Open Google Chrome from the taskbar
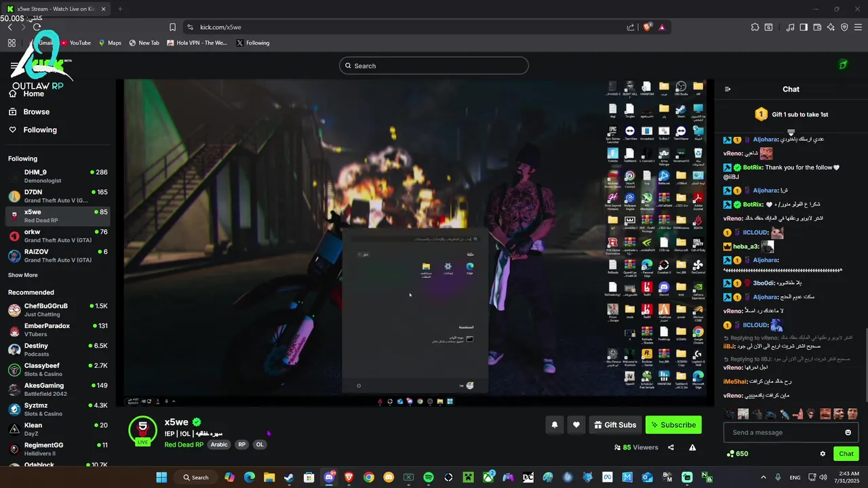 coord(368,478)
